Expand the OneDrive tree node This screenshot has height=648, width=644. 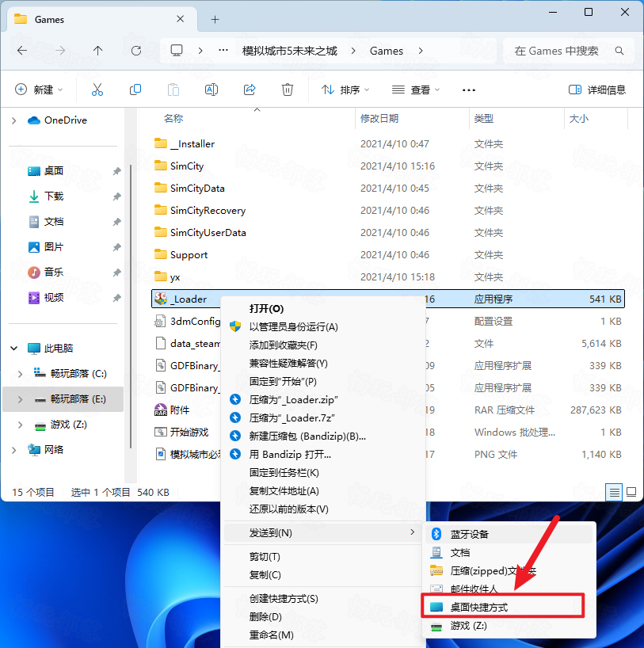coord(14,120)
